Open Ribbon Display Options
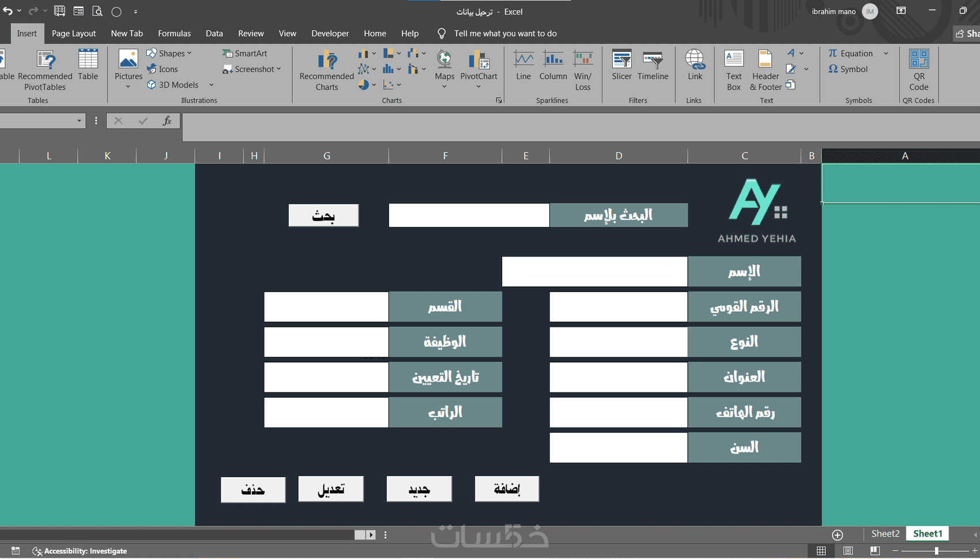The height and width of the screenshot is (559, 980). [x=901, y=11]
